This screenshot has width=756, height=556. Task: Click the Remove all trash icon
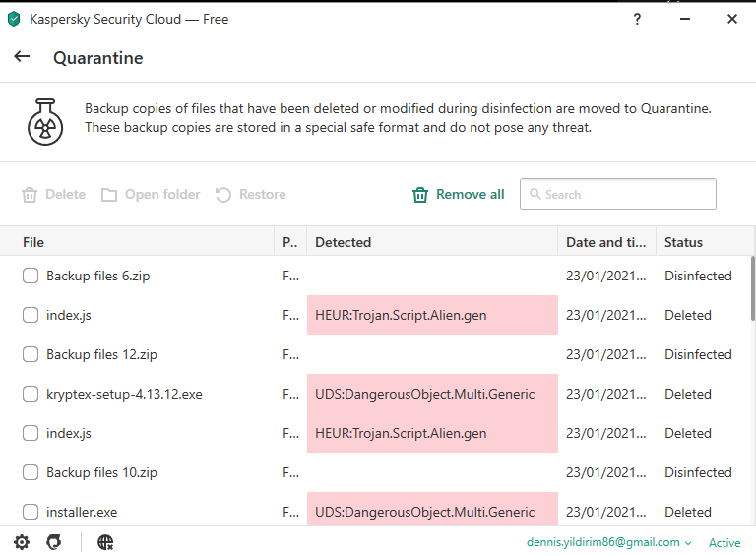(420, 195)
